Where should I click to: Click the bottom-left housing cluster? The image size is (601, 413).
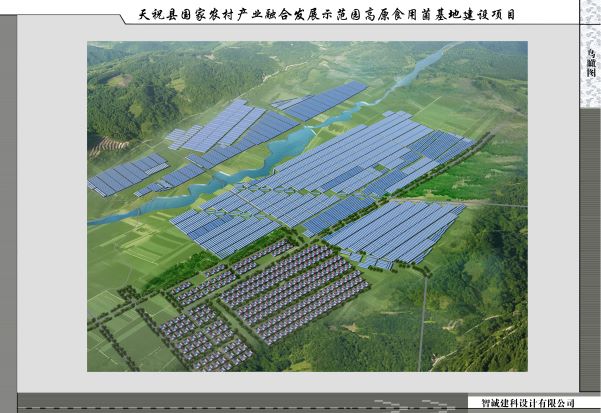[205, 335]
